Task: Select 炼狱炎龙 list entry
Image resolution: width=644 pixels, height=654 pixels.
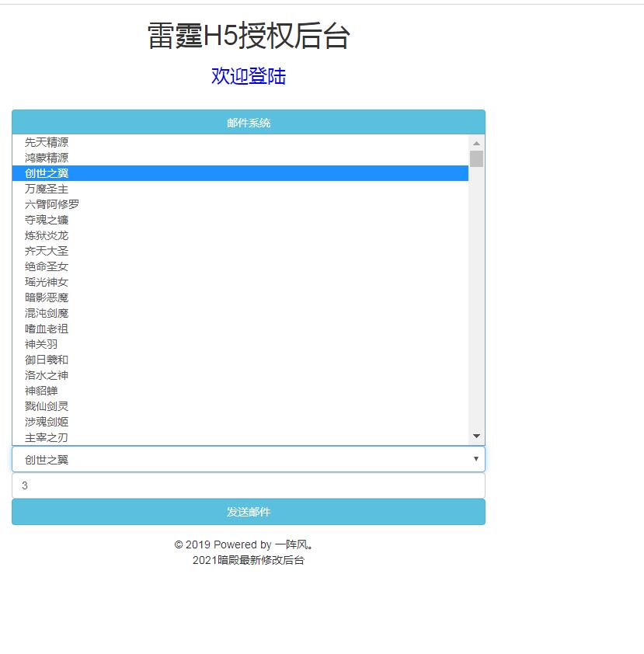Action: pos(47,235)
